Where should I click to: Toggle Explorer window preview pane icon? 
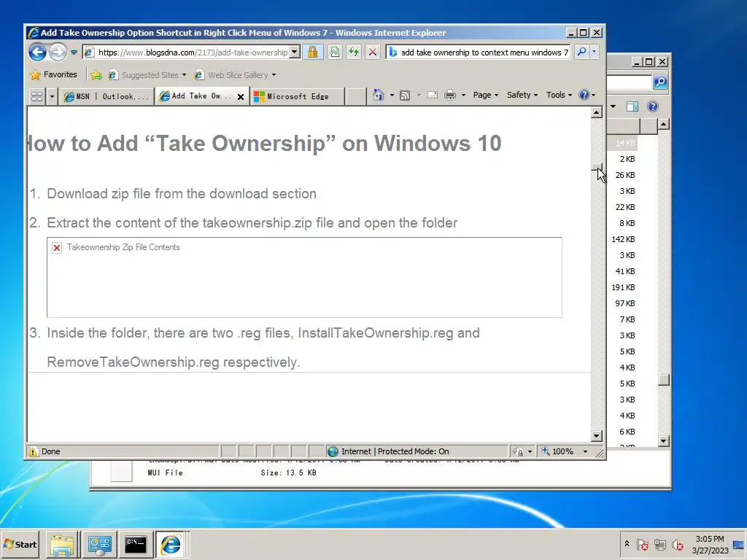[x=632, y=106]
